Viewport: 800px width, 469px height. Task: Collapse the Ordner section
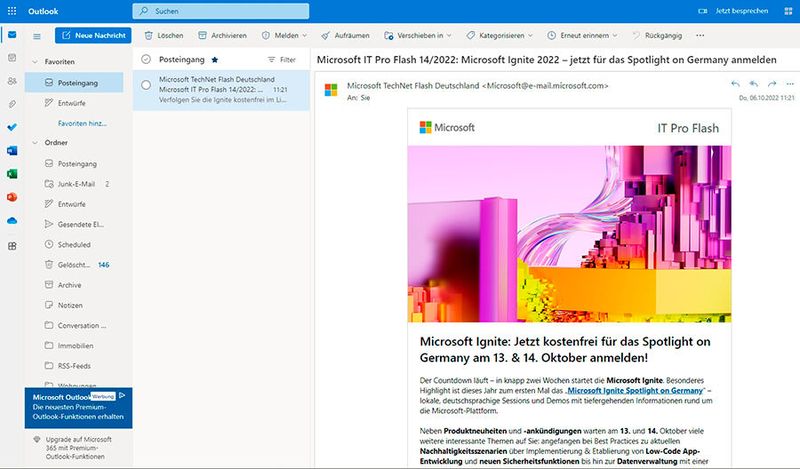(35, 143)
